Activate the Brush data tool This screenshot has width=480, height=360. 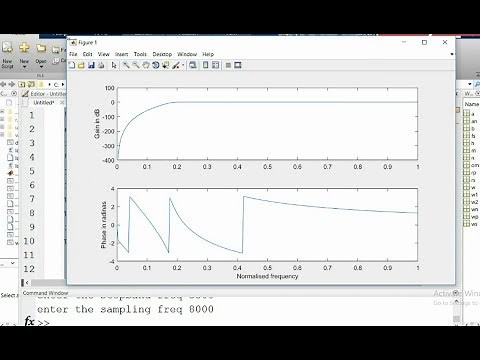click(176, 65)
